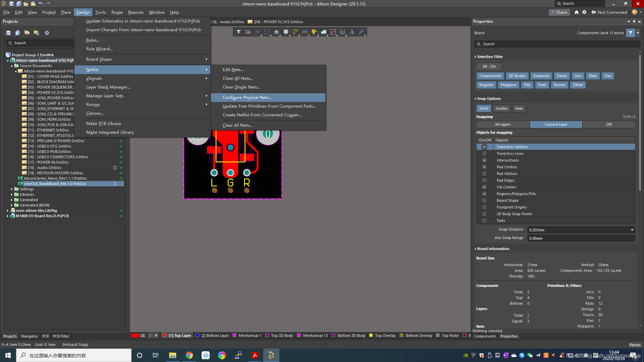Enable the Track/Arcs Lines snapping checkbox

point(484,154)
